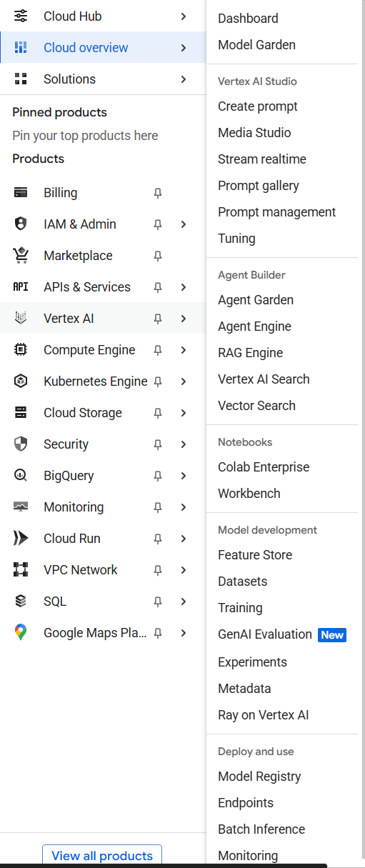
Task: Select the Marketplace cart icon
Action: tap(21, 255)
